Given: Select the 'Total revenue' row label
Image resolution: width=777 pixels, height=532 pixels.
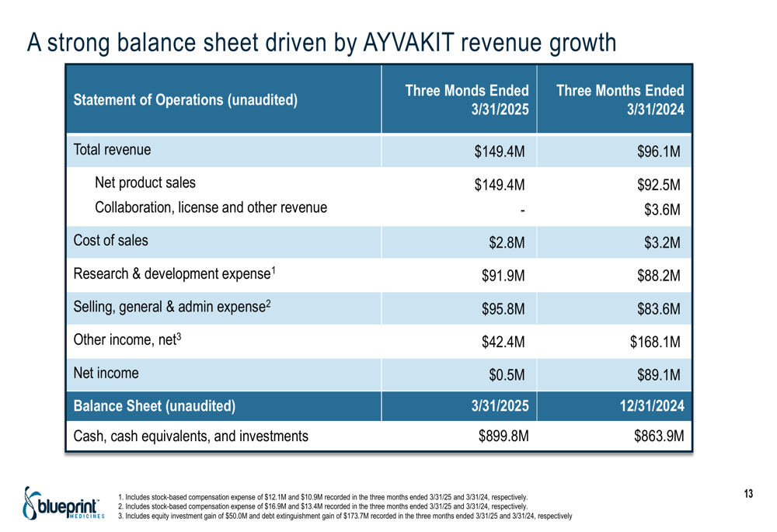Looking at the screenshot, I should pos(112,150).
